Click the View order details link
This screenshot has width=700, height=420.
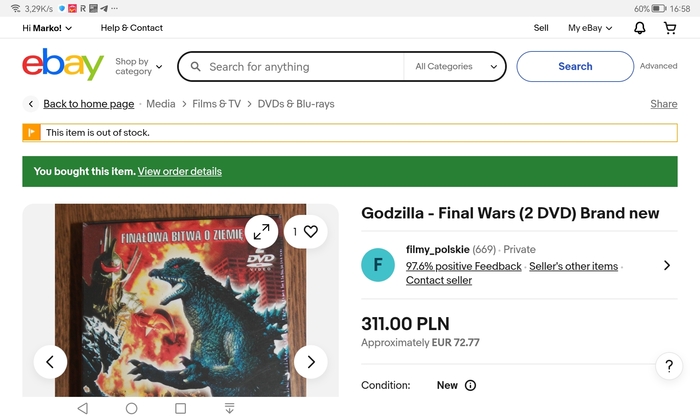click(179, 171)
